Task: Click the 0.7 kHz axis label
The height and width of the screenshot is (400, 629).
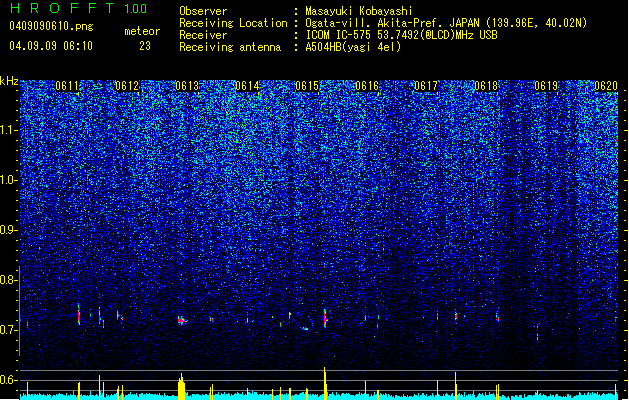Action: [x=9, y=330]
